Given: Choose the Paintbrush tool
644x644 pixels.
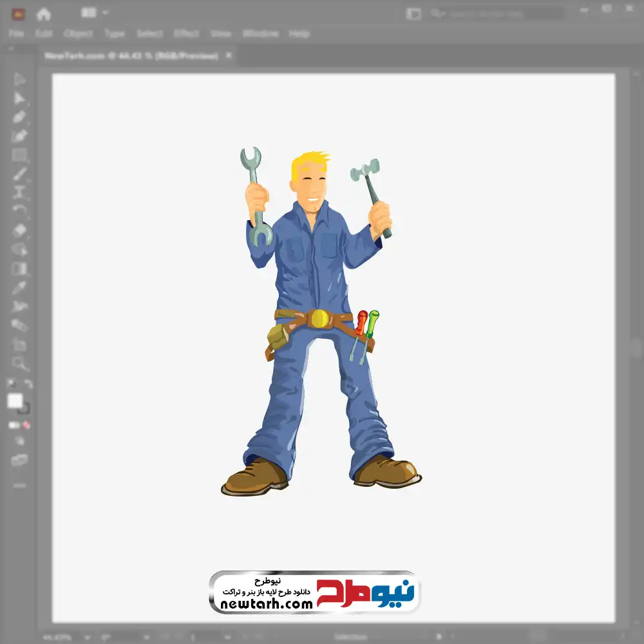Looking at the screenshot, I should 19,174.
